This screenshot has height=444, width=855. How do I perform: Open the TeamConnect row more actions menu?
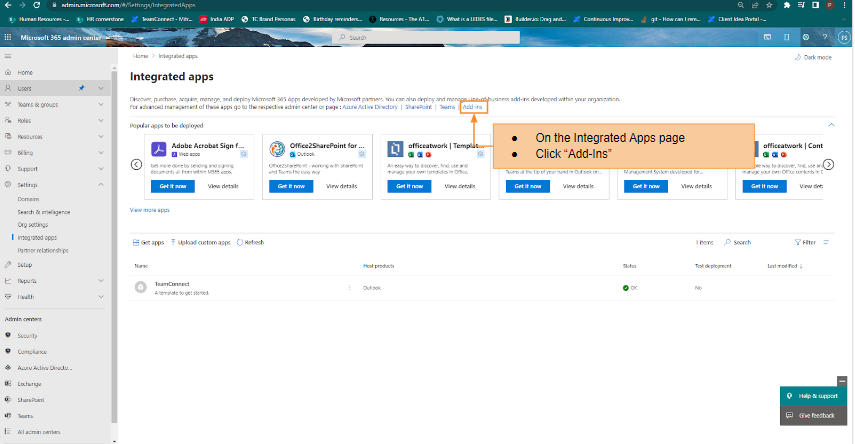(x=350, y=287)
